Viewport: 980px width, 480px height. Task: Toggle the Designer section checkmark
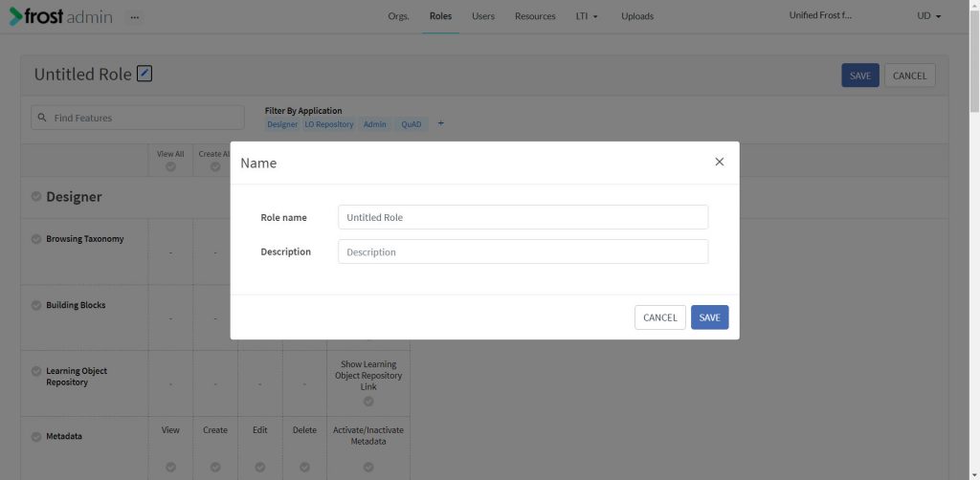click(36, 197)
